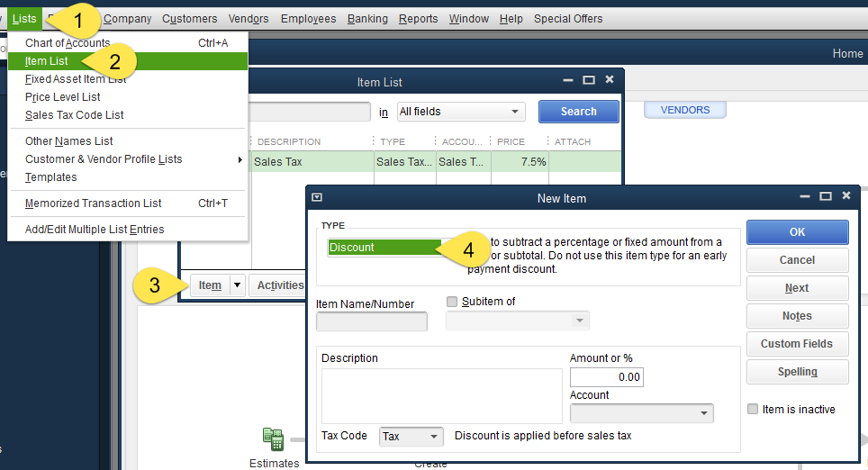Click Cancel in New Item
The width and height of the screenshot is (868, 470).
pyautogui.click(x=797, y=260)
